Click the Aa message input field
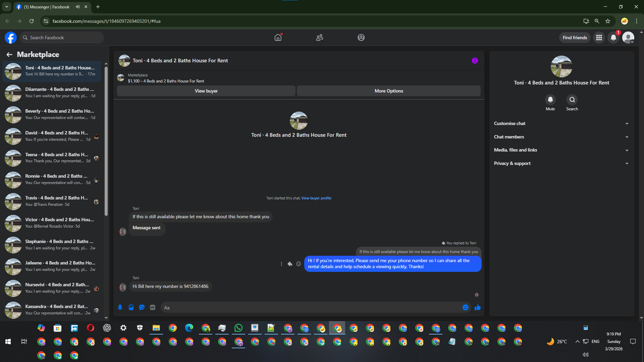 pos(312,307)
